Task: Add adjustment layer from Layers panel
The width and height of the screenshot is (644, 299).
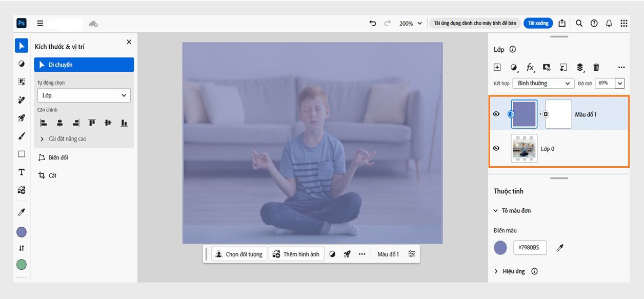Action: pyautogui.click(x=514, y=67)
